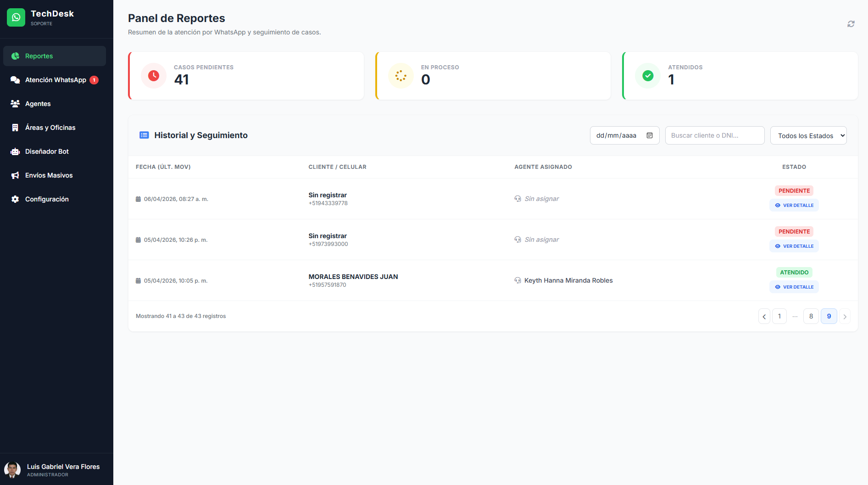Focus the Buscar cliente o DNI search field
868x485 pixels.
(x=714, y=135)
